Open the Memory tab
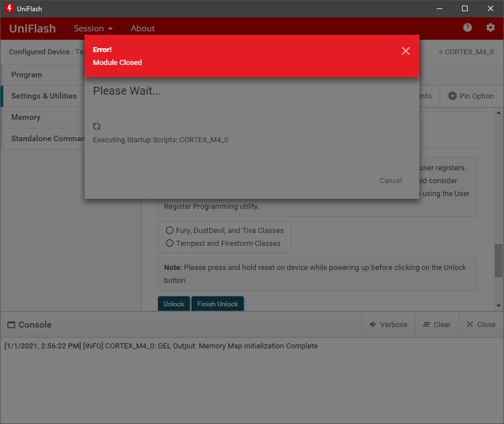 [44, 117]
